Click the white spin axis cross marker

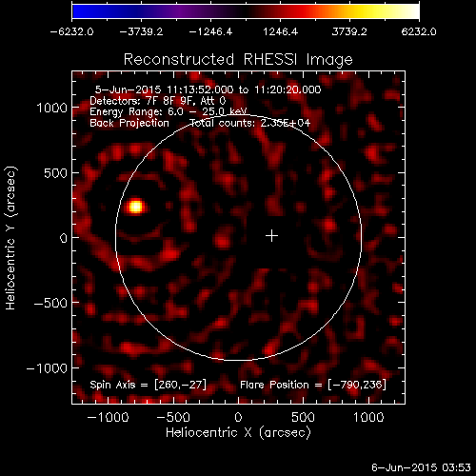271,236
